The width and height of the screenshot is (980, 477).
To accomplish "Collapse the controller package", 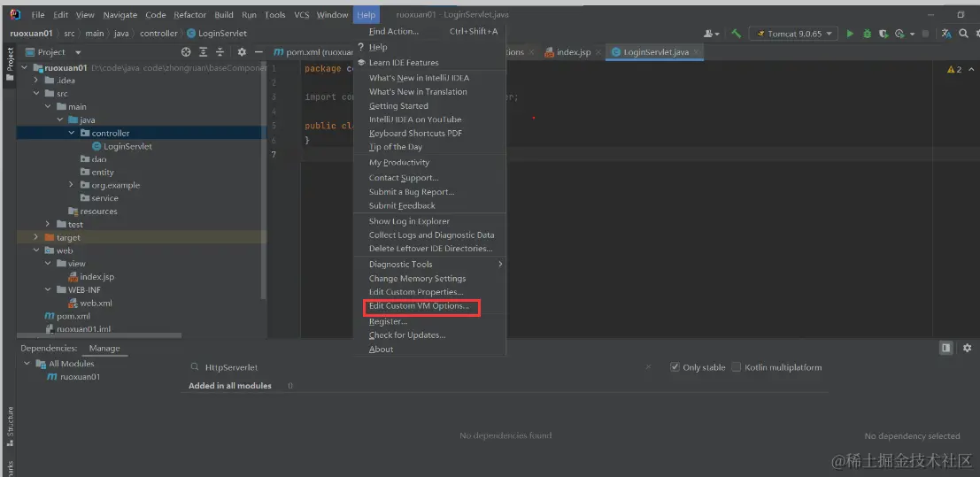I will [x=73, y=133].
